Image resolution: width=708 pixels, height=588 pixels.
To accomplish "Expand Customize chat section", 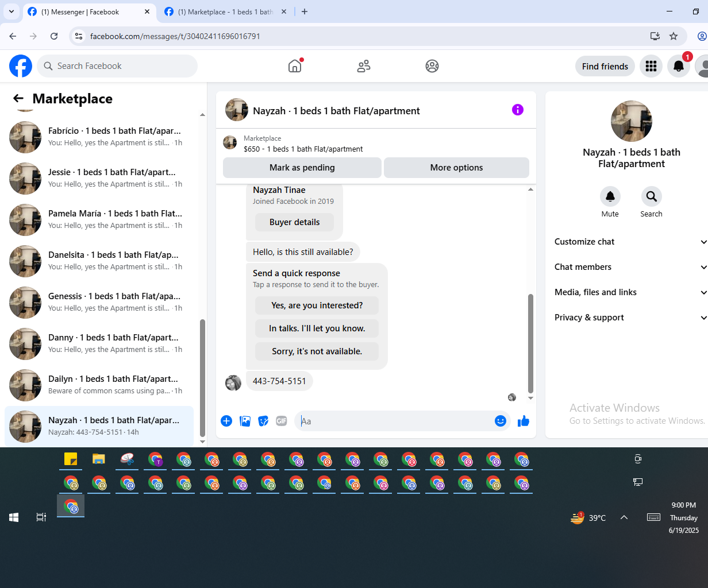I will [x=631, y=242].
